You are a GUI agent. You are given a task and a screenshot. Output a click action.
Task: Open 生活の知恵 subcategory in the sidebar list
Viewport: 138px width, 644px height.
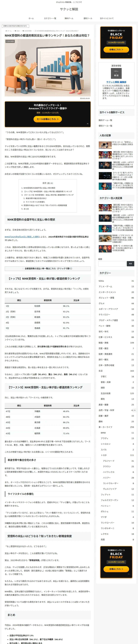(117, 393)
